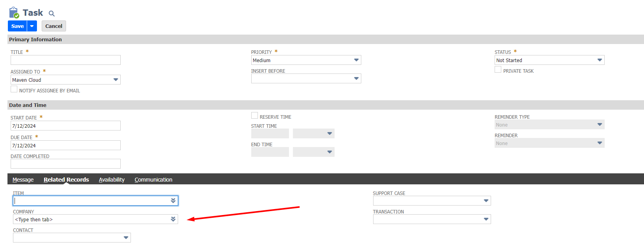Viewport: 644px width, 250px height.
Task: Click the Company field double-arrow icon
Action: click(x=173, y=219)
